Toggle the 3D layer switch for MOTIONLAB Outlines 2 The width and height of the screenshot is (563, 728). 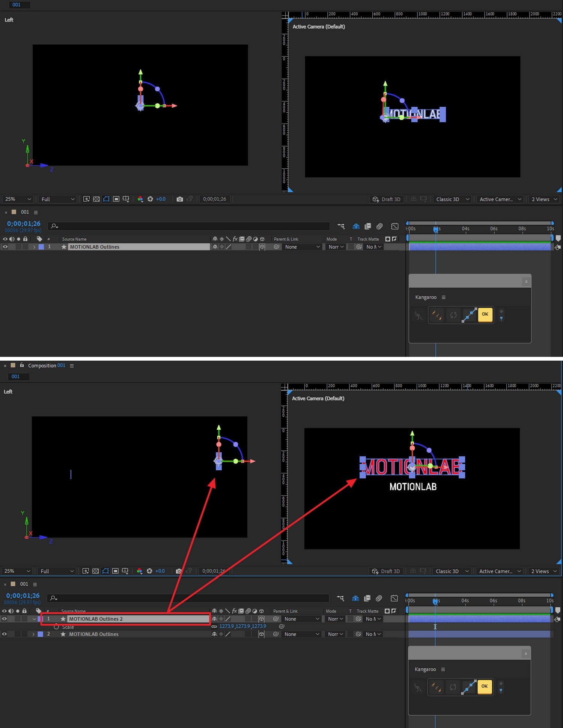(261, 619)
